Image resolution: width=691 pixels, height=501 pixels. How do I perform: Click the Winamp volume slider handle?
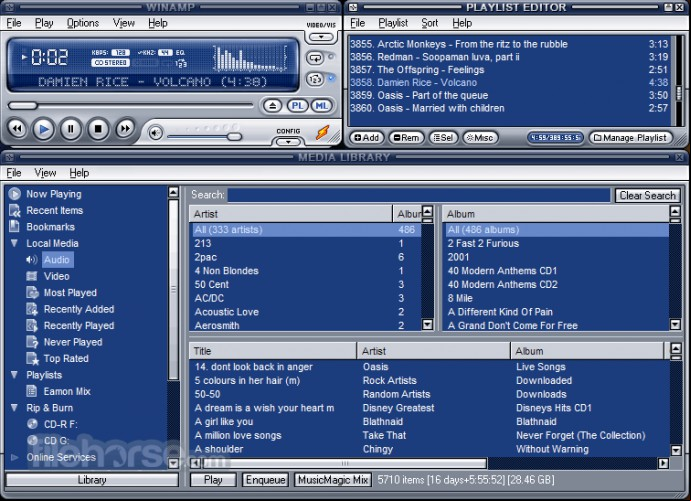point(234,137)
